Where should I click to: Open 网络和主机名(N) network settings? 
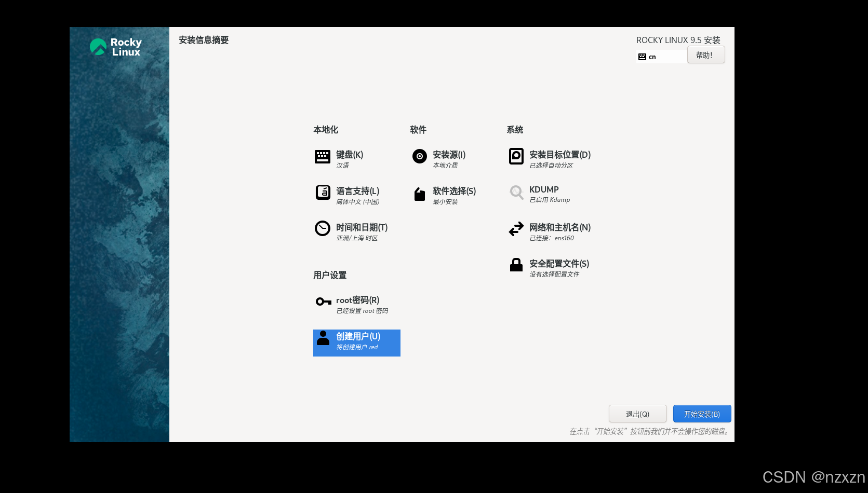tap(559, 227)
